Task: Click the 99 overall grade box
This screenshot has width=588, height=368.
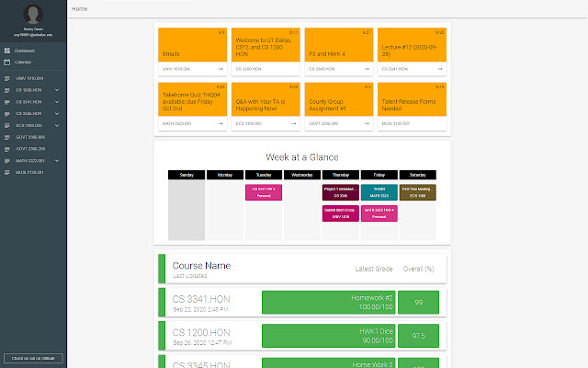Action: pos(419,303)
